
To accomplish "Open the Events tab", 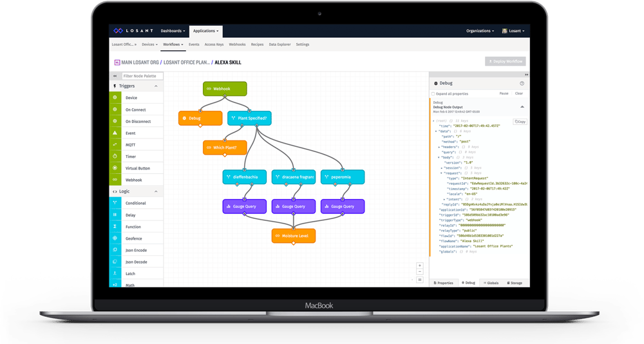I will click(x=194, y=44).
